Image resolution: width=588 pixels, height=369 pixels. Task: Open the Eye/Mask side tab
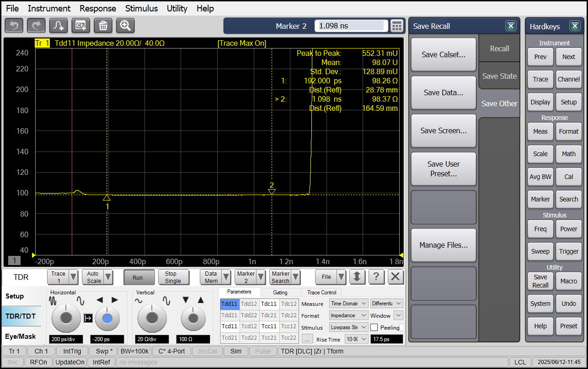point(21,336)
